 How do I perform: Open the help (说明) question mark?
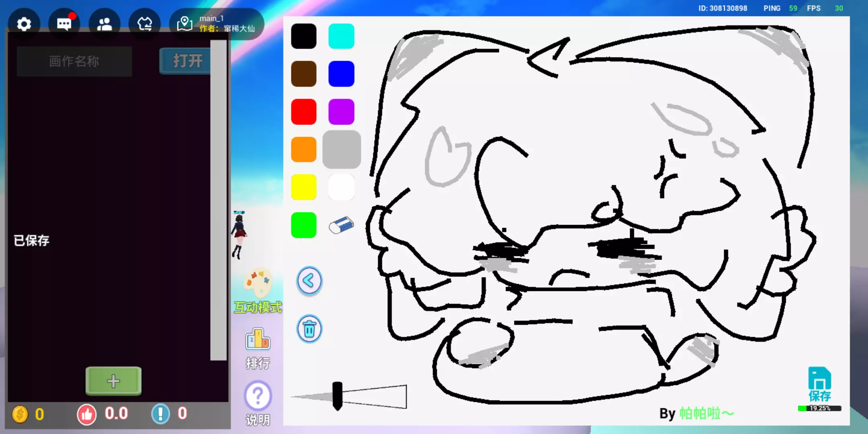[x=258, y=396]
